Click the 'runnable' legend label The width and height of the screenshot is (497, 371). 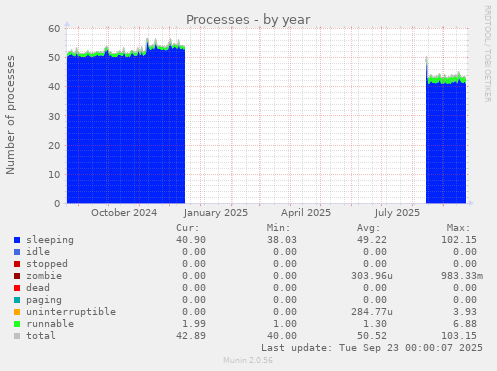tap(50, 324)
